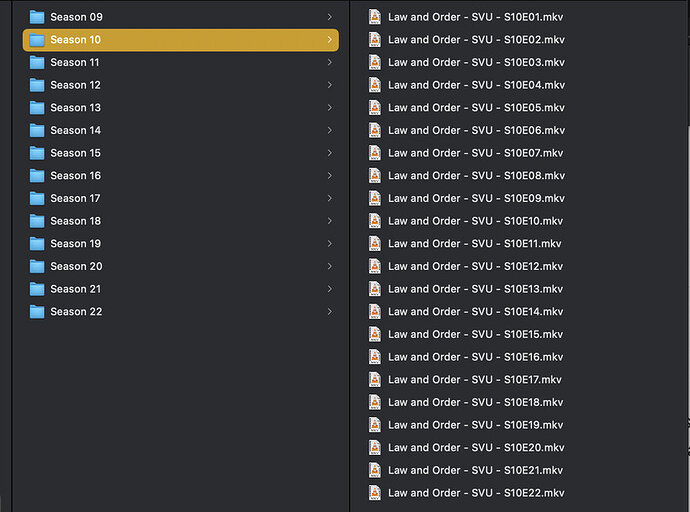
Task: Select the 'Season 22' folder name
Action: pyautogui.click(x=76, y=311)
